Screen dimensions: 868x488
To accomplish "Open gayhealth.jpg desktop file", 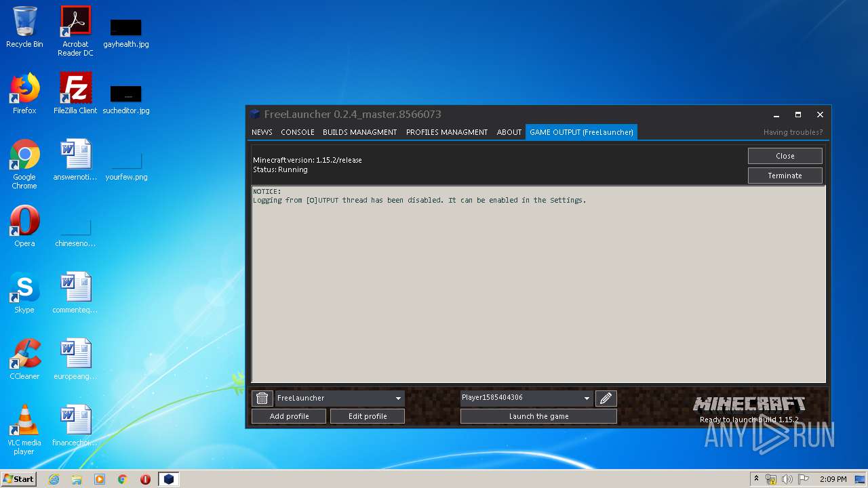I will click(x=126, y=33).
